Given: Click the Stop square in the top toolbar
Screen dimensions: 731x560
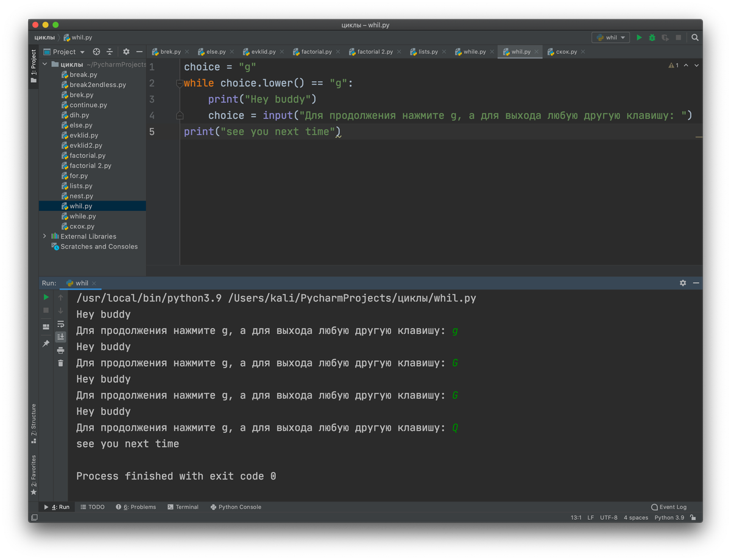Looking at the screenshot, I should point(679,38).
